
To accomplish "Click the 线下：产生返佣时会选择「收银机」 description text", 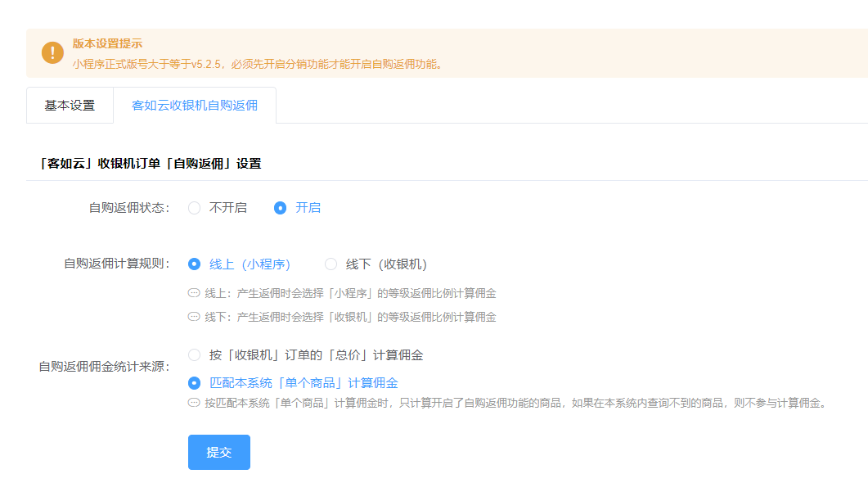I will pos(350,317).
